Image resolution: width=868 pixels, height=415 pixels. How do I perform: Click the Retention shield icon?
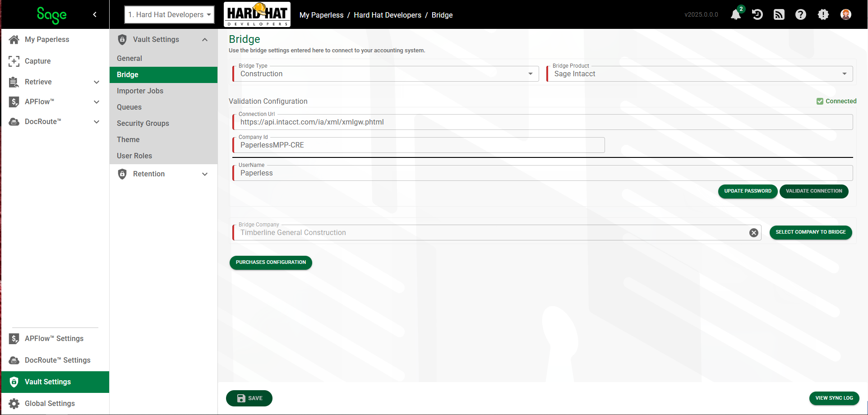coord(122,174)
